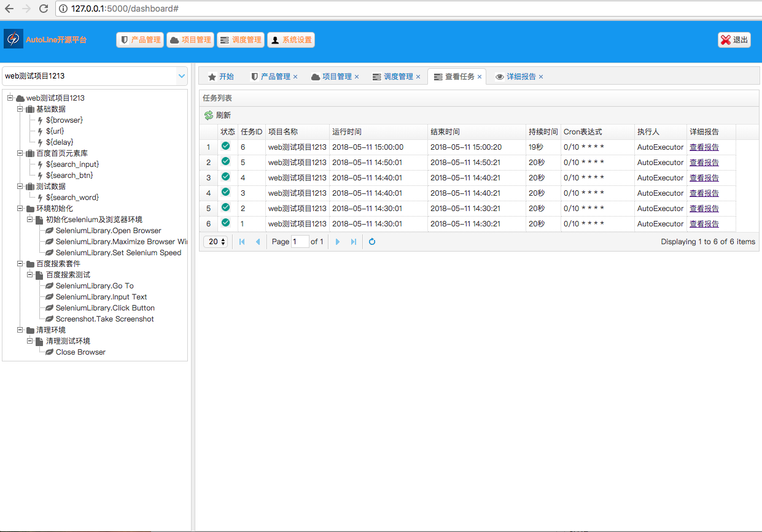
Task: Collapse the 初始化selenium及浏览器环境 node
Action: point(30,219)
